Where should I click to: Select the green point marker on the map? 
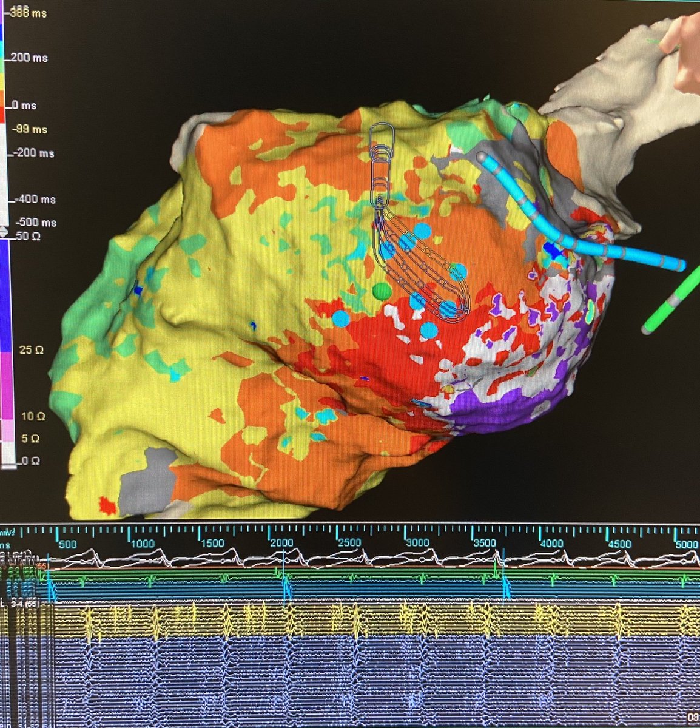coord(381,291)
